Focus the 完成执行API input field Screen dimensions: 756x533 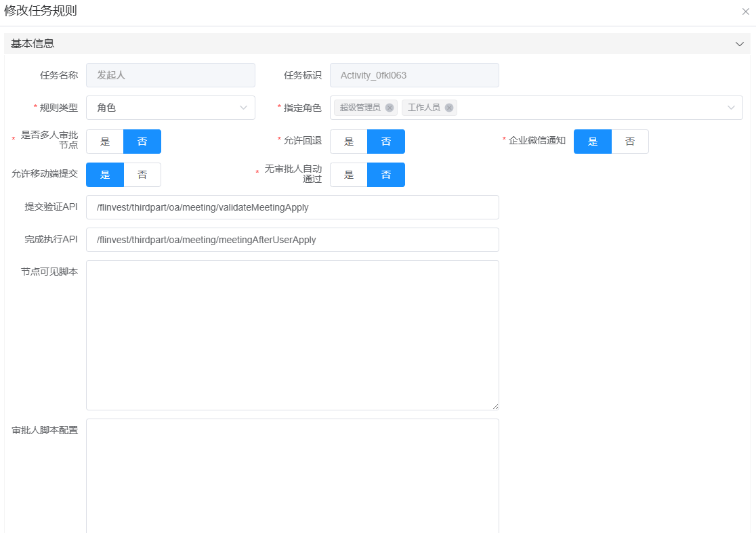click(292, 240)
